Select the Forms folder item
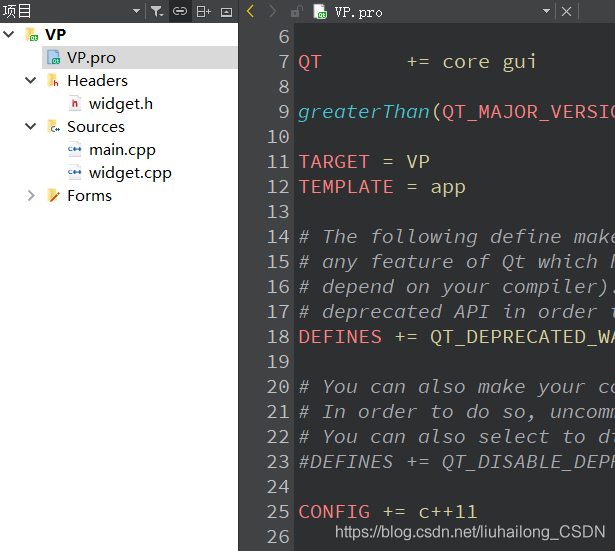615x551 pixels. [89, 196]
